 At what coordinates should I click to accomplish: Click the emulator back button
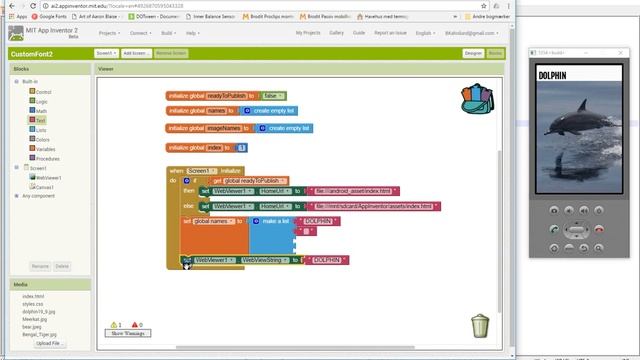point(584,248)
